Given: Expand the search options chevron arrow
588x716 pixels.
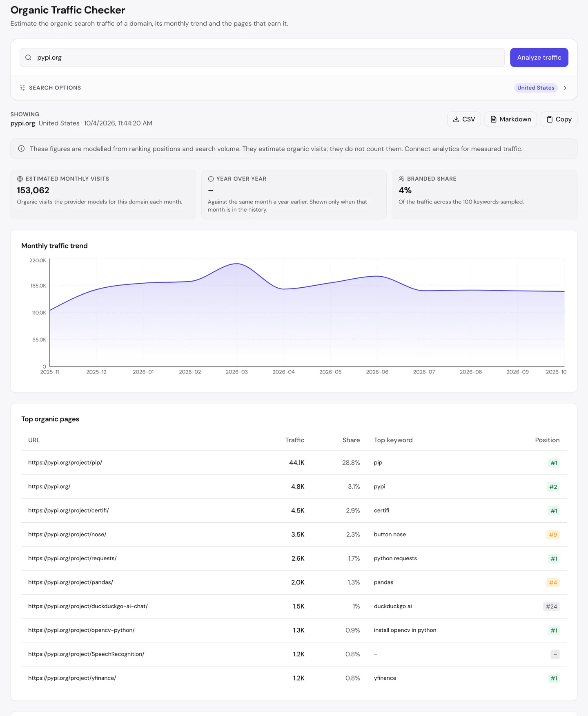Looking at the screenshot, I should click(x=565, y=88).
